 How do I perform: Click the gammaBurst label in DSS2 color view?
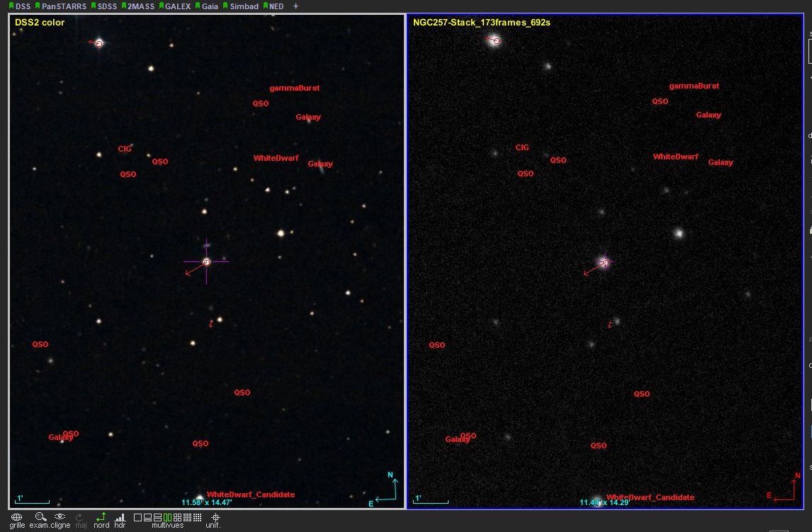click(x=294, y=89)
